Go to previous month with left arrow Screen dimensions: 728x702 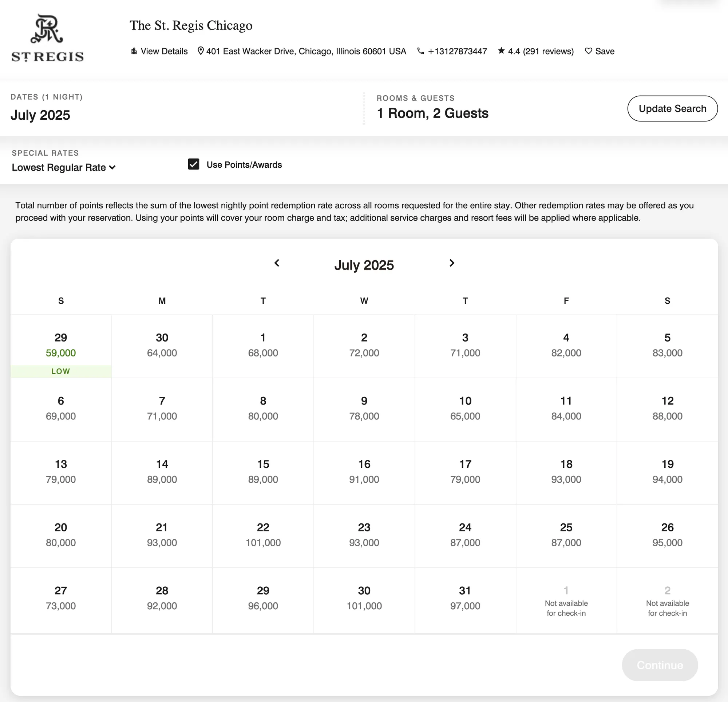(277, 263)
